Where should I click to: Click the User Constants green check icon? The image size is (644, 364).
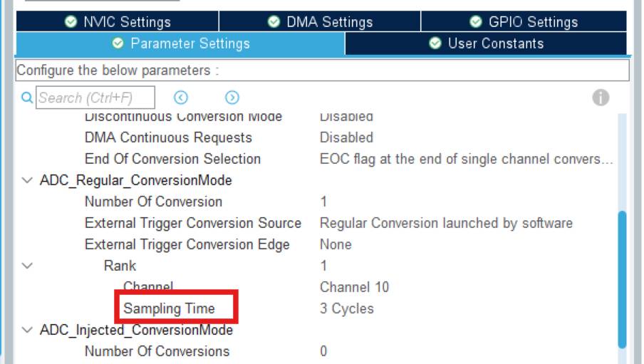pyautogui.click(x=435, y=43)
